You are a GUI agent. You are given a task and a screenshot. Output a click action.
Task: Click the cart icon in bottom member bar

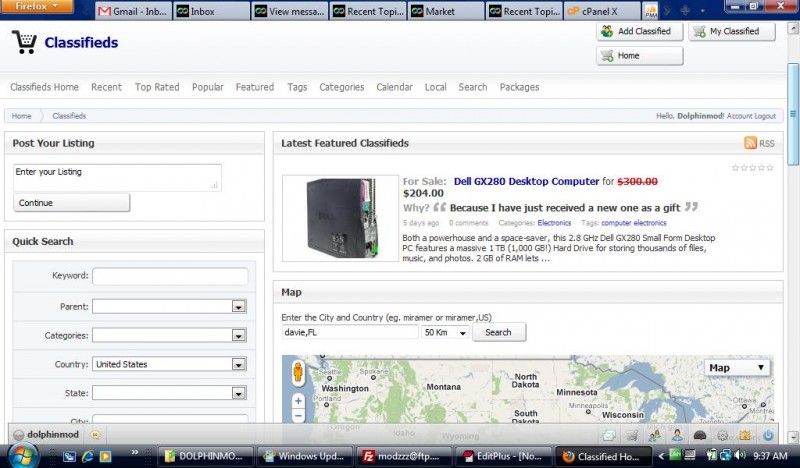(x=632, y=435)
